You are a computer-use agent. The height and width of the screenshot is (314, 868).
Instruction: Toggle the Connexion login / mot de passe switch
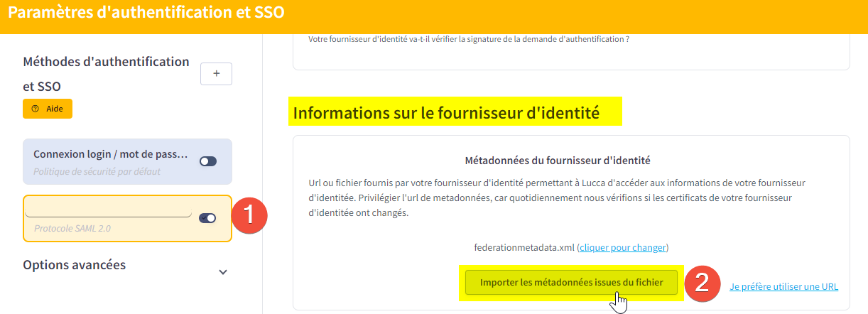coord(208,161)
